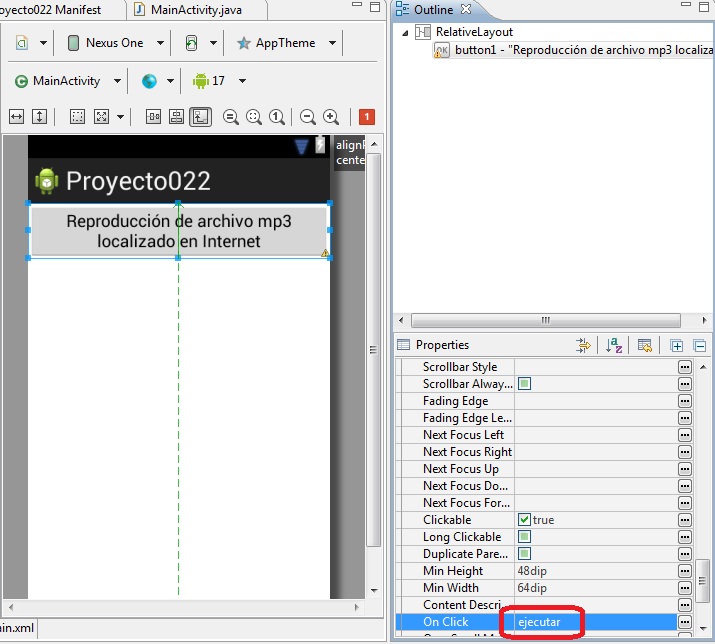Select the mp3 button in the layout canvas

pyautogui.click(x=179, y=231)
